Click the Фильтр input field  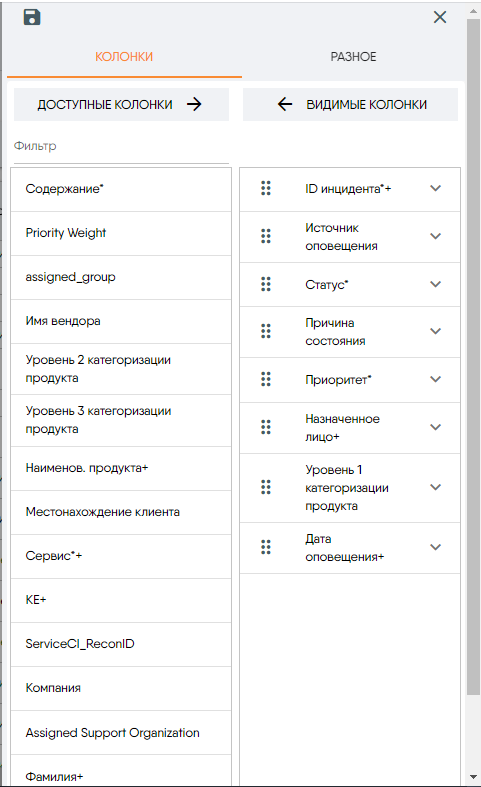(x=122, y=149)
